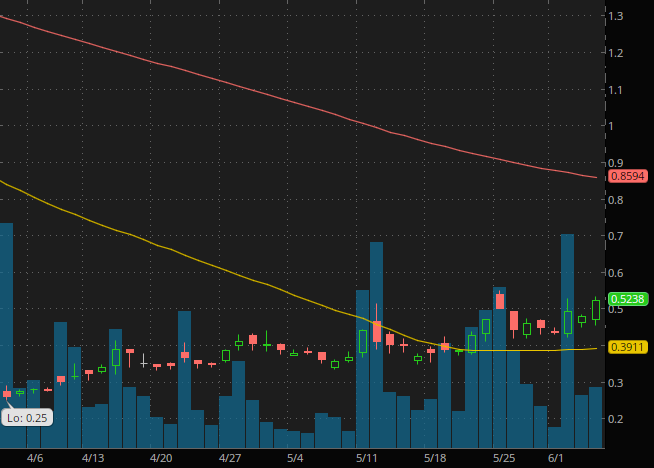Click the 0.2 price axis label
This screenshot has width=654, height=468.
click(x=616, y=419)
